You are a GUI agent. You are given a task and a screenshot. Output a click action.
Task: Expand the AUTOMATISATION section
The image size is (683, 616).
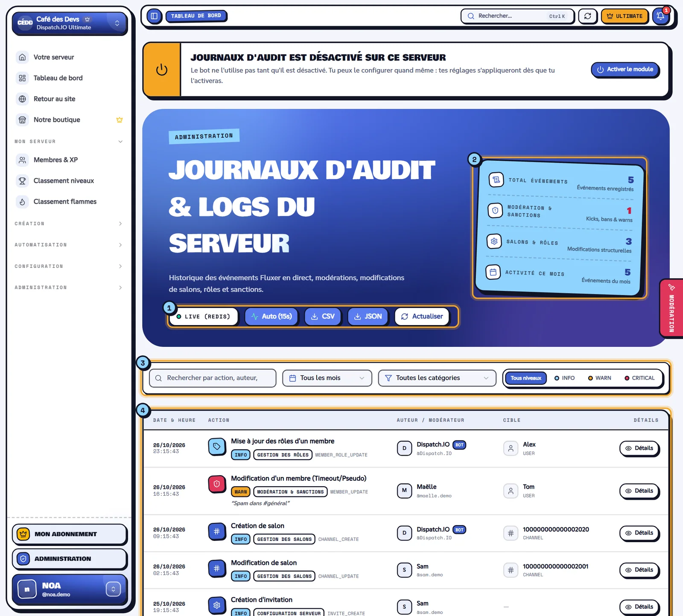[68, 245]
